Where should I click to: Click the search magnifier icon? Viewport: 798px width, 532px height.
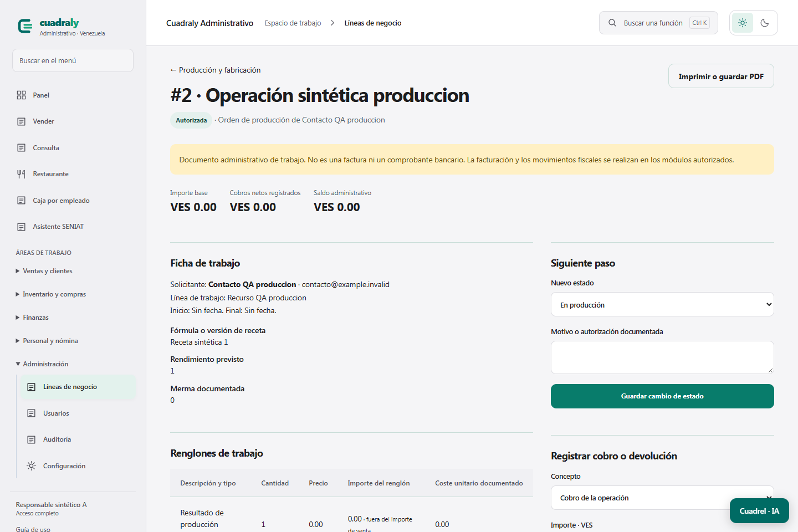[x=612, y=23]
